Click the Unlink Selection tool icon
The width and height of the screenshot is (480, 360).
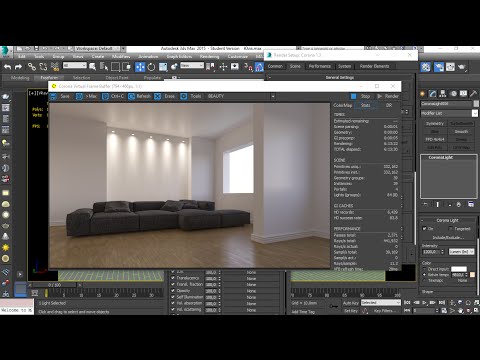click(43, 67)
